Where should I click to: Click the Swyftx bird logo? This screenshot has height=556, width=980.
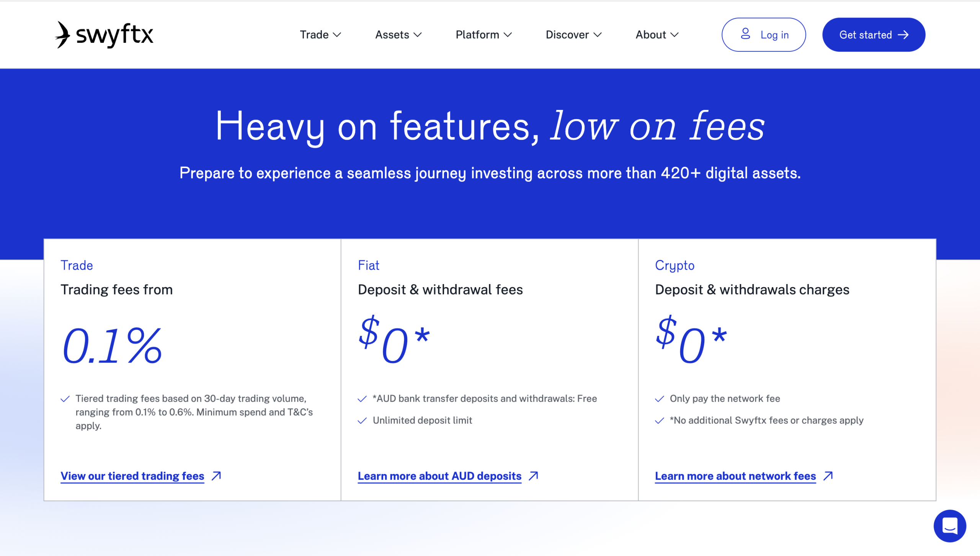point(63,34)
